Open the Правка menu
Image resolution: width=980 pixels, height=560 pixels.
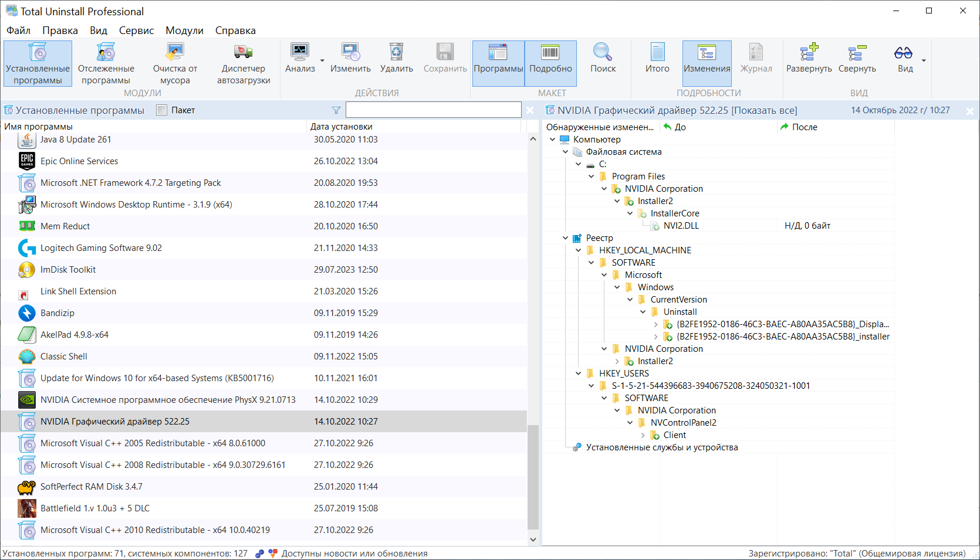pyautogui.click(x=60, y=30)
